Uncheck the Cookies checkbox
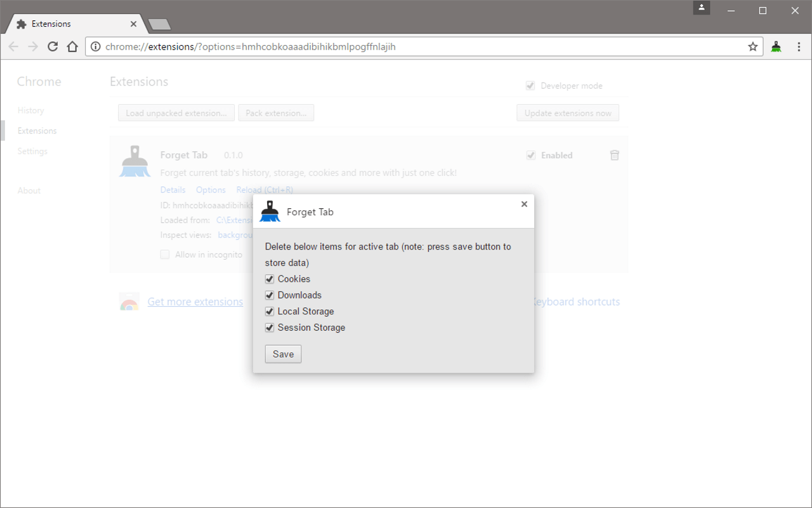This screenshot has height=508, width=812. pyautogui.click(x=270, y=279)
